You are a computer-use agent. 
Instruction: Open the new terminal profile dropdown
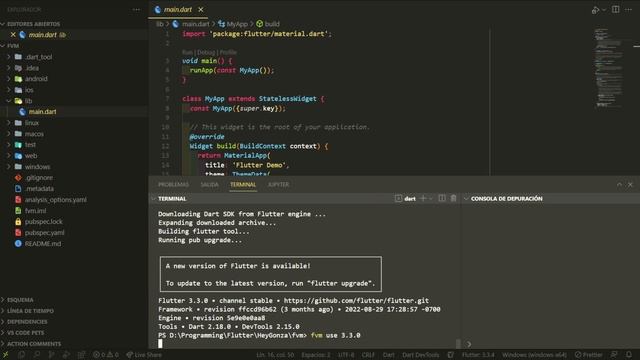click(x=431, y=199)
